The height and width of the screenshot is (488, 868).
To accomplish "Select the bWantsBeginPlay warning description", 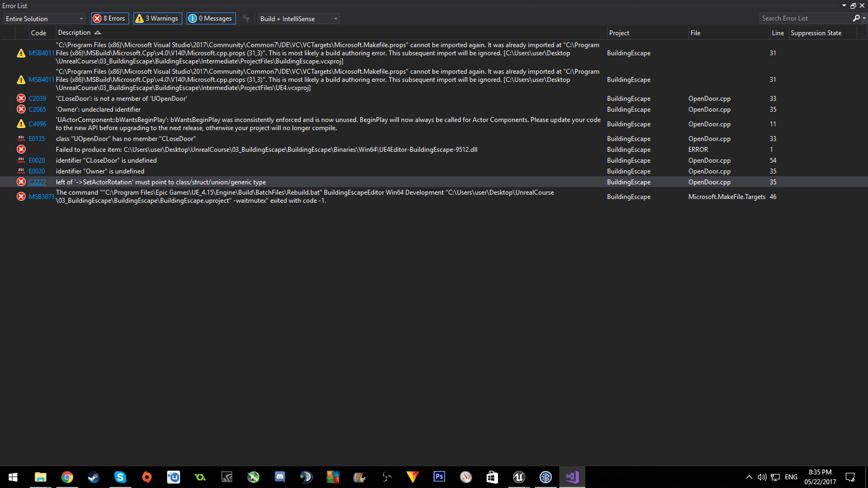I will (328, 124).
